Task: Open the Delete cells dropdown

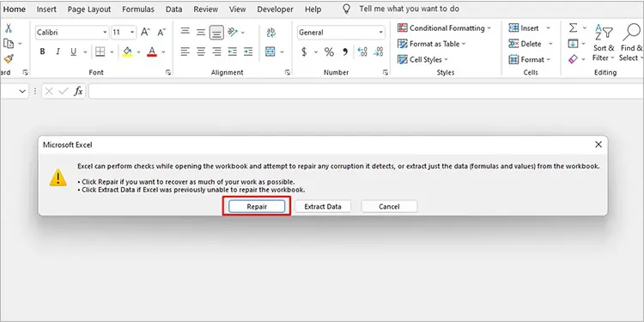Action: (550, 44)
